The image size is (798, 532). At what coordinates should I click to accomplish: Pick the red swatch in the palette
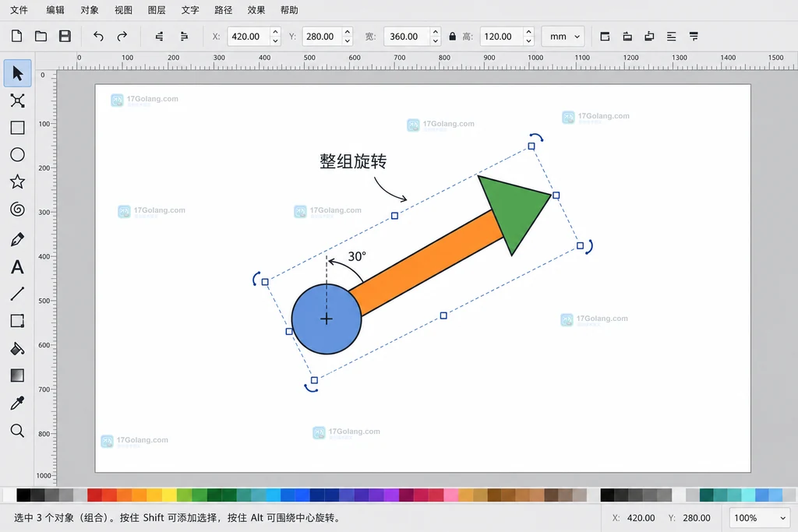coord(94,495)
